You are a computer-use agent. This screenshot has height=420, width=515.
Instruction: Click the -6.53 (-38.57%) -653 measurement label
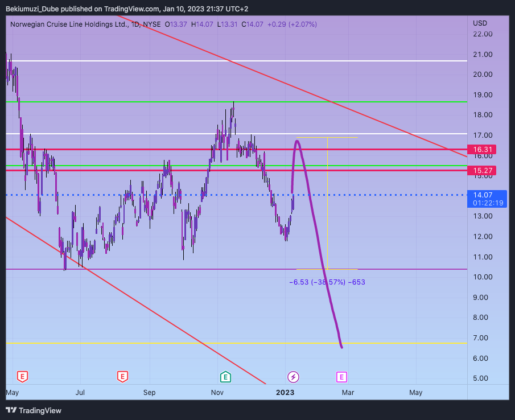(327, 282)
